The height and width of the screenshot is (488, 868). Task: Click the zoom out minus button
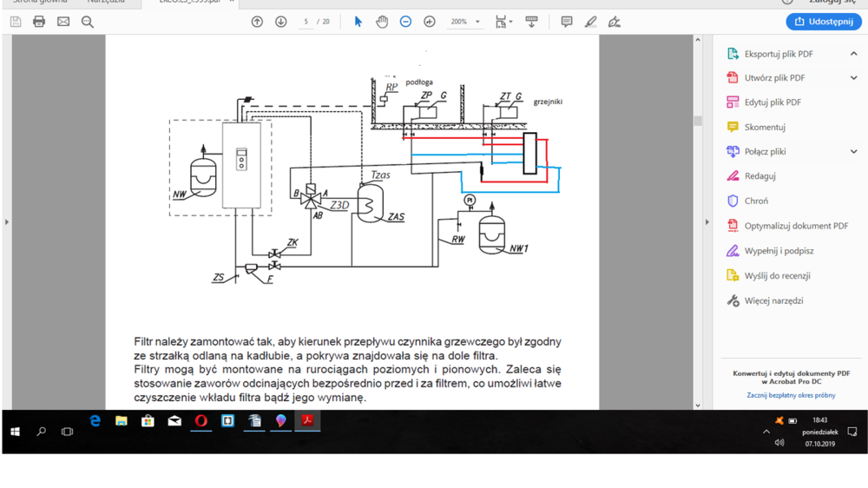pos(405,22)
